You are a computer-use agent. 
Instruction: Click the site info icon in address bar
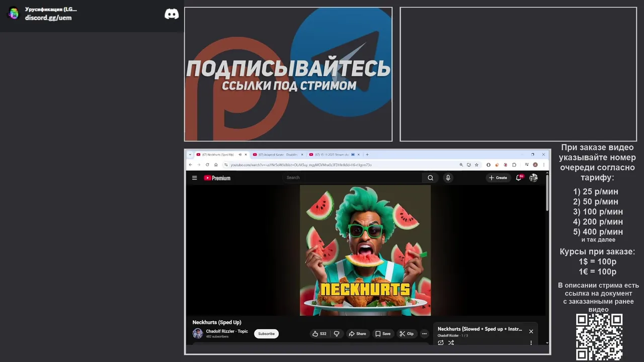tap(226, 164)
